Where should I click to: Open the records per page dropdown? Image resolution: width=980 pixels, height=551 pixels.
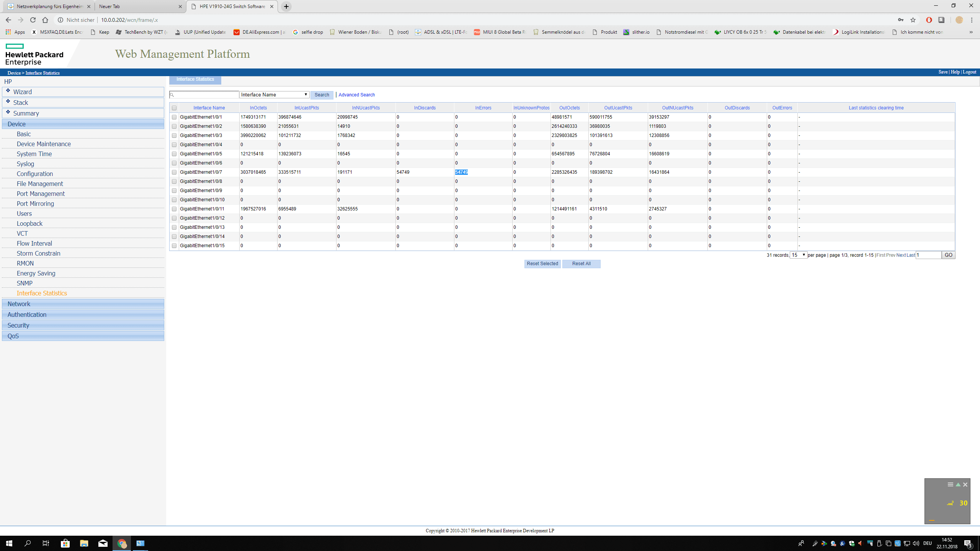798,255
